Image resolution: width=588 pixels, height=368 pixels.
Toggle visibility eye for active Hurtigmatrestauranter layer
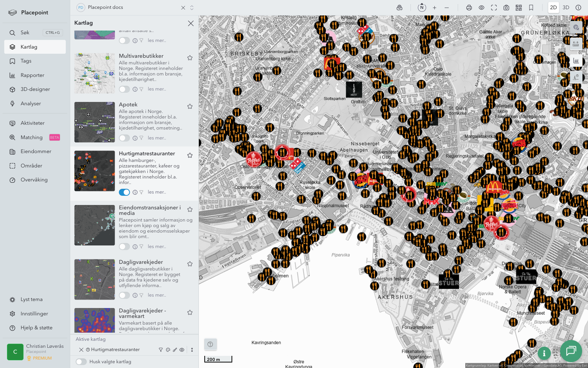182,350
